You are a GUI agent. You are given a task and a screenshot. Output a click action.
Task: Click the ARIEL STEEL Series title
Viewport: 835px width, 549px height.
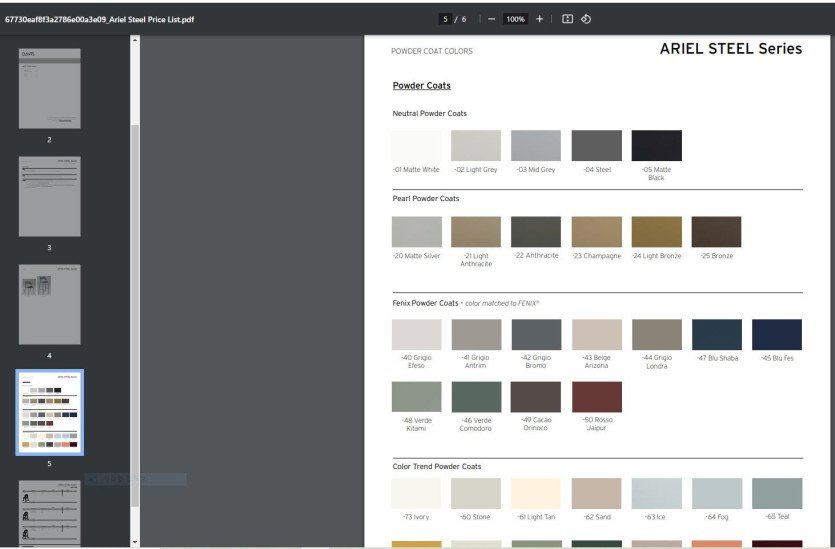pos(731,48)
